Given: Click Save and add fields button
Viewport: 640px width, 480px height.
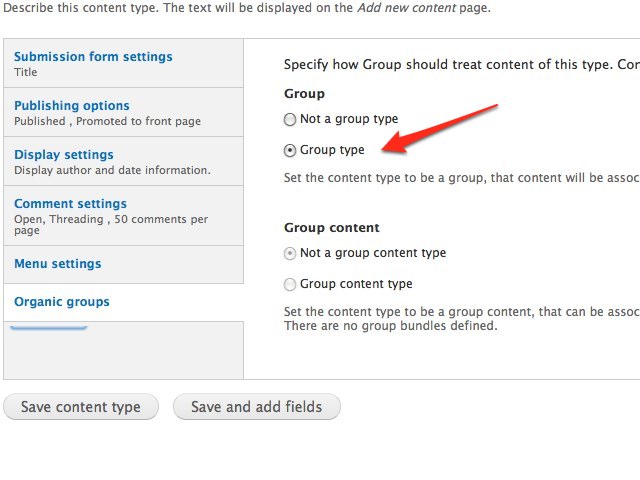Looking at the screenshot, I should click(x=257, y=407).
